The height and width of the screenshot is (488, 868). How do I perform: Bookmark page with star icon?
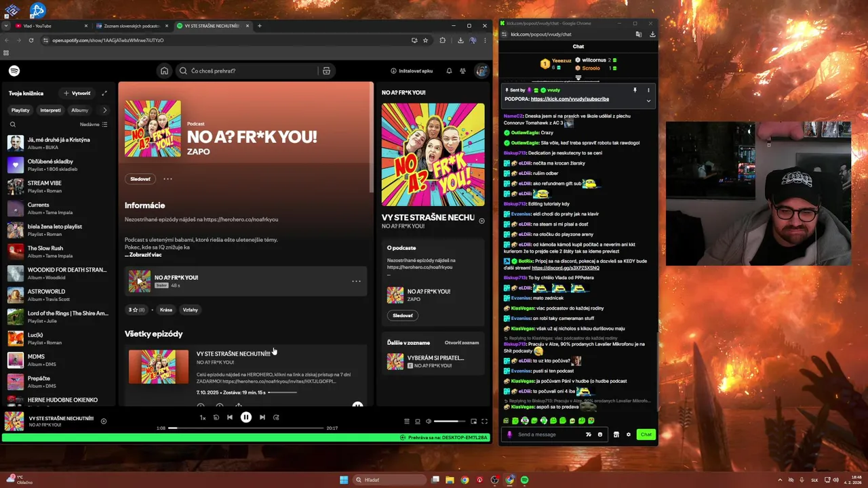pyautogui.click(x=425, y=40)
